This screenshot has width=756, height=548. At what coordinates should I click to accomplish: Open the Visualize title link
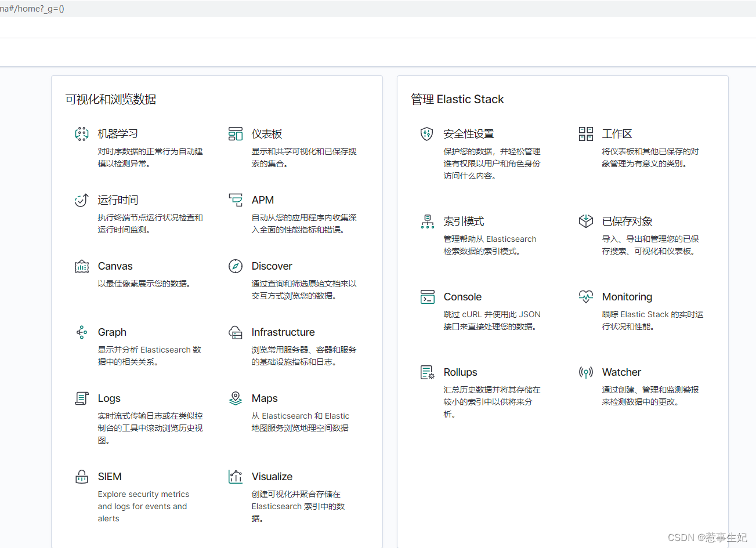pyautogui.click(x=272, y=477)
